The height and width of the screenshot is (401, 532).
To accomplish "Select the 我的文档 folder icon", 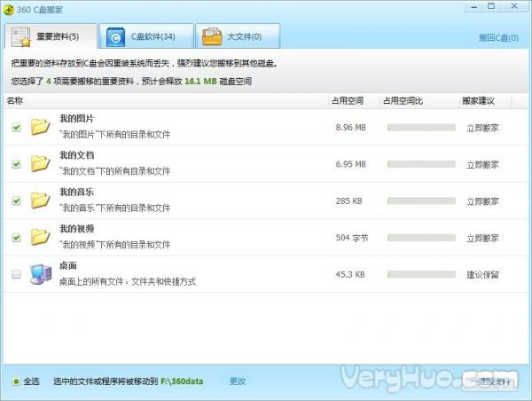I will [39, 164].
